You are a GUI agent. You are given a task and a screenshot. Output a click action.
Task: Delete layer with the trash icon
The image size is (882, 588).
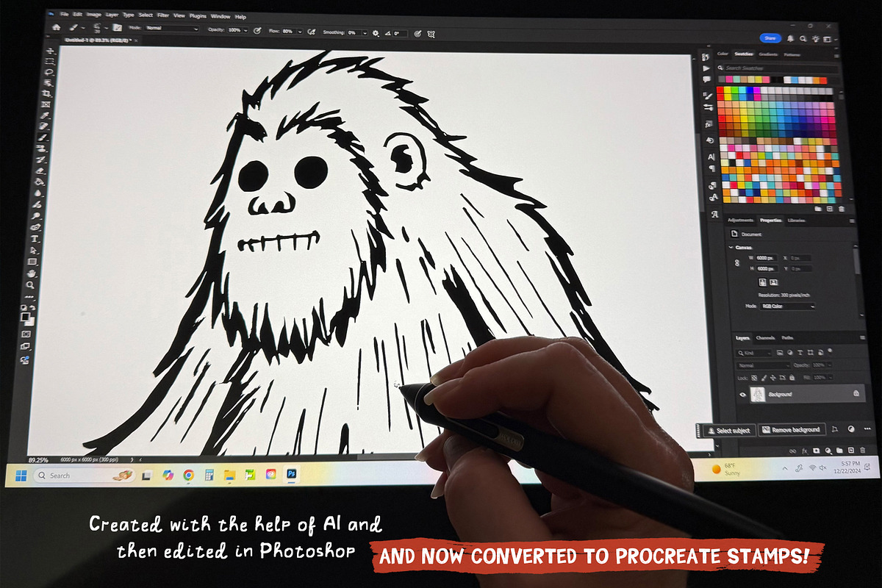tap(862, 451)
